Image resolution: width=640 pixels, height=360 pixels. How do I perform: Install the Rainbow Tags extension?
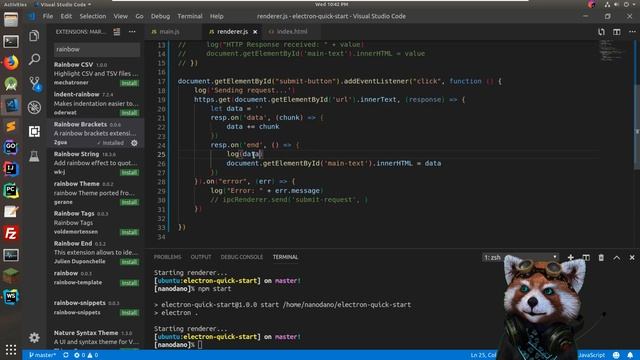pyautogui.click(x=129, y=232)
